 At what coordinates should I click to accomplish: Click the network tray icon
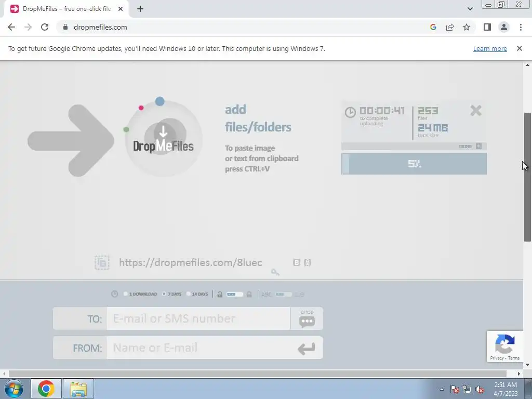(467, 389)
